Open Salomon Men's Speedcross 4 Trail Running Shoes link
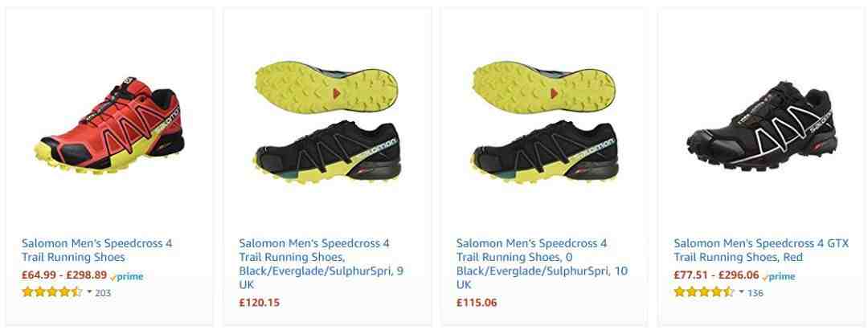 coord(97,250)
